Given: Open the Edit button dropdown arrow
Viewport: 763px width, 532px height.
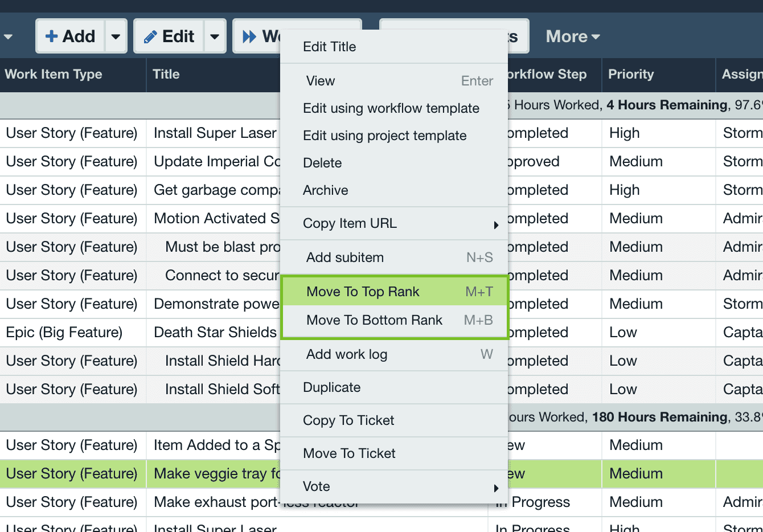Looking at the screenshot, I should (x=215, y=36).
